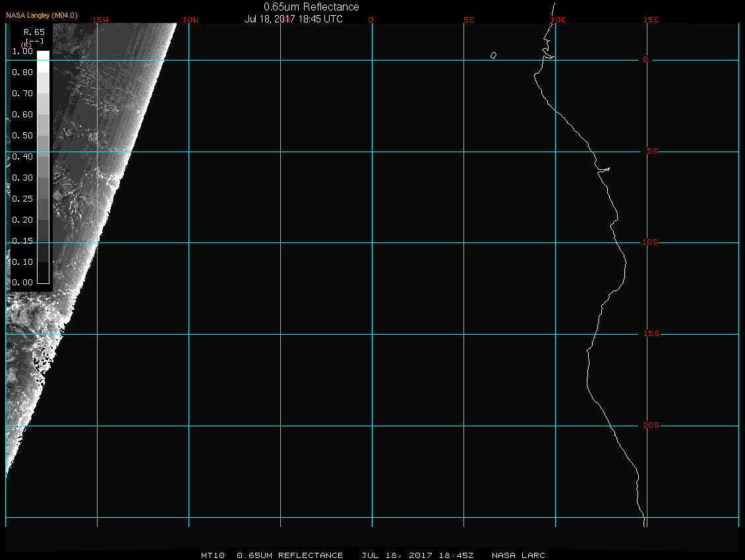Click the black 0.00 box at the color bar bottom
The width and height of the screenshot is (745, 560).
coord(43,277)
